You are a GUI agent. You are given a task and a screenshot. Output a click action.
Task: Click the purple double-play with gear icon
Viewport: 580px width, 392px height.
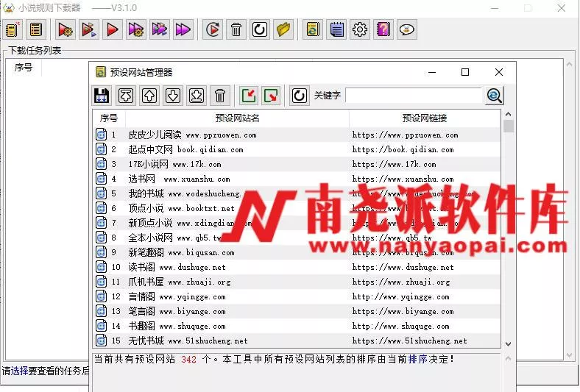(x=136, y=29)
